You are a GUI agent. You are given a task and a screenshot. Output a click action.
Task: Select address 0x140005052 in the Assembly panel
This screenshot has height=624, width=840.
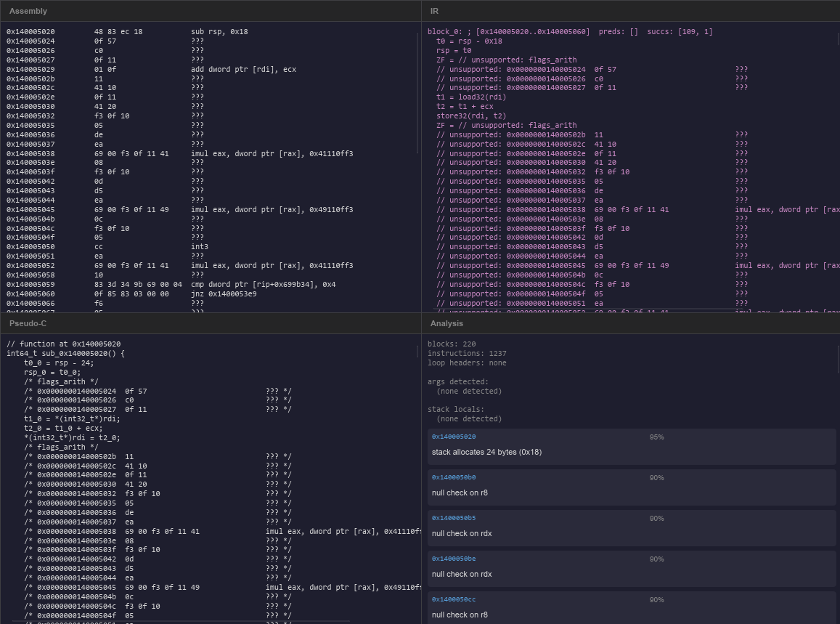[x=30, y=265]
